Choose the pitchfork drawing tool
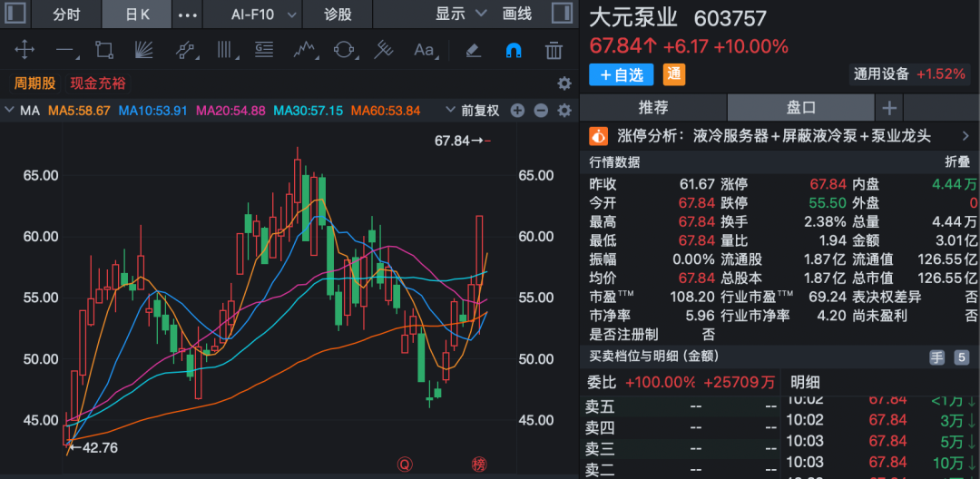The width and height of the screenshot is (980, 479). pyautogui.click(x=383, y=49)
